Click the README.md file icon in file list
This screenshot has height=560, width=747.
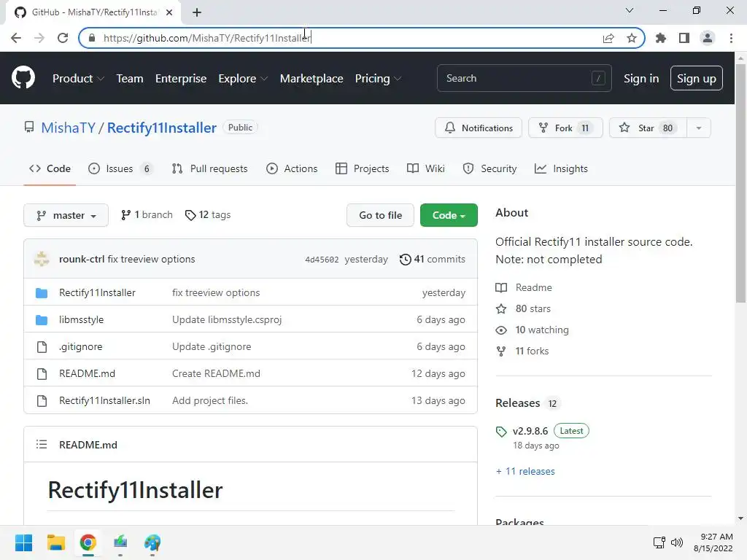point(42,374)
